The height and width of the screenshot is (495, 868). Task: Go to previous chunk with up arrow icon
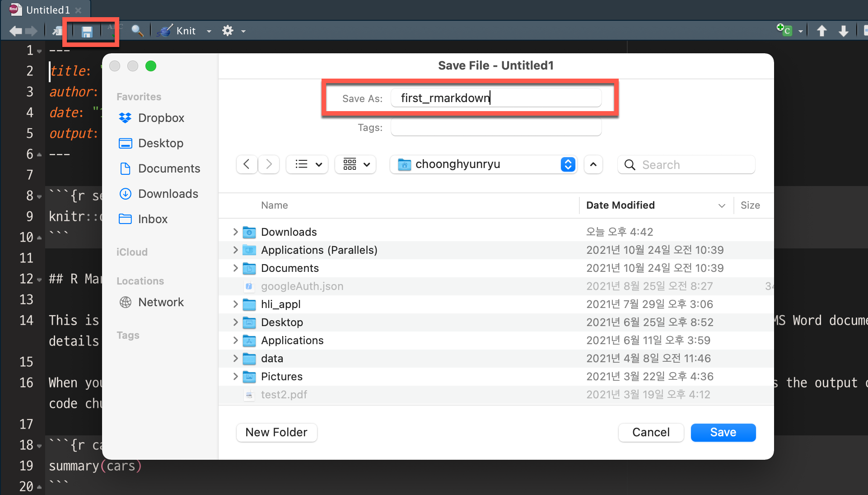pyautogui.click(x=822, y=31)
